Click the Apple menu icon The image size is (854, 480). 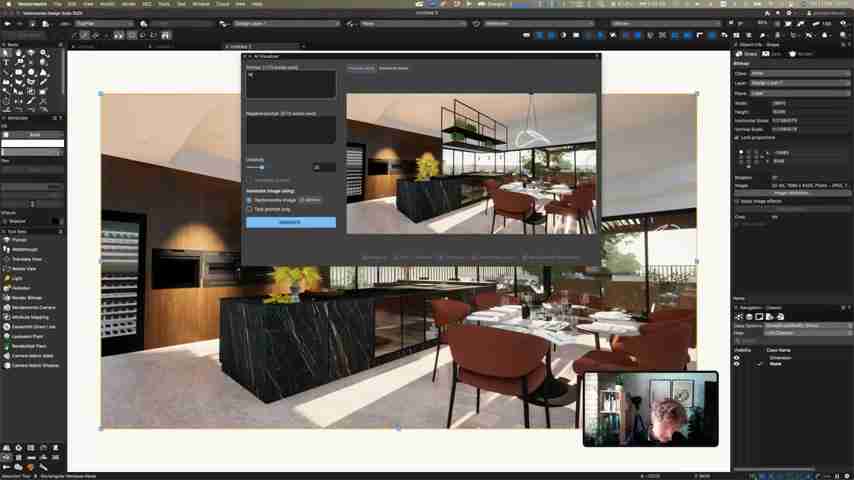(7, 4)
